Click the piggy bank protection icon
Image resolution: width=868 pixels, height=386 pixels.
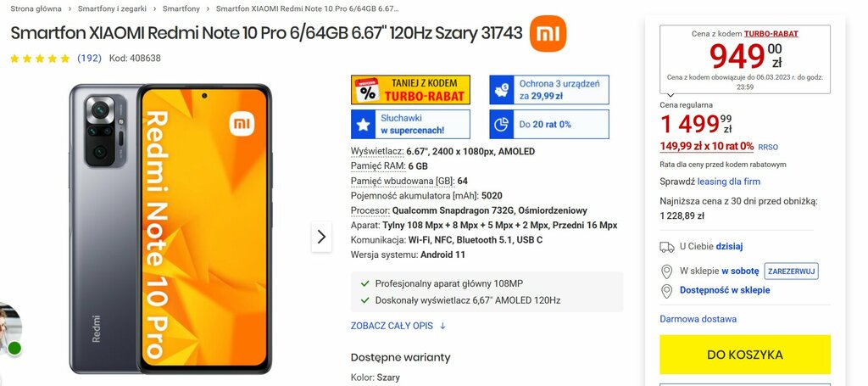(x=501, y=90)
